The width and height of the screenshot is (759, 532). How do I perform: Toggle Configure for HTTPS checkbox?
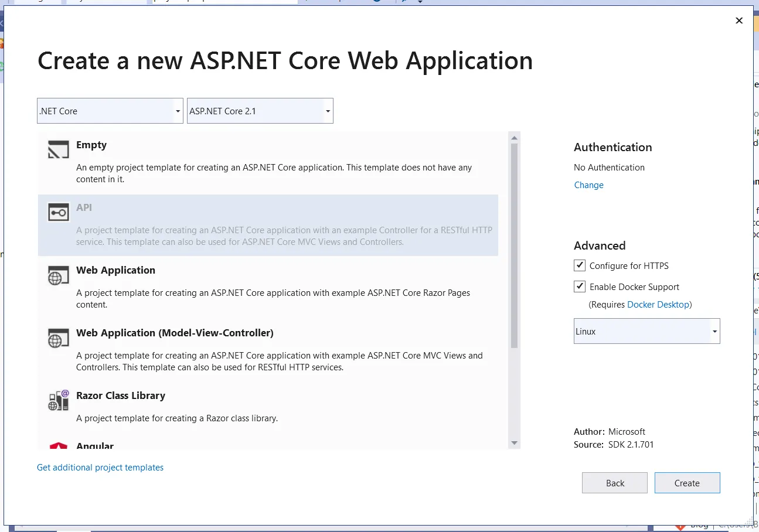(x=580, y=265)
